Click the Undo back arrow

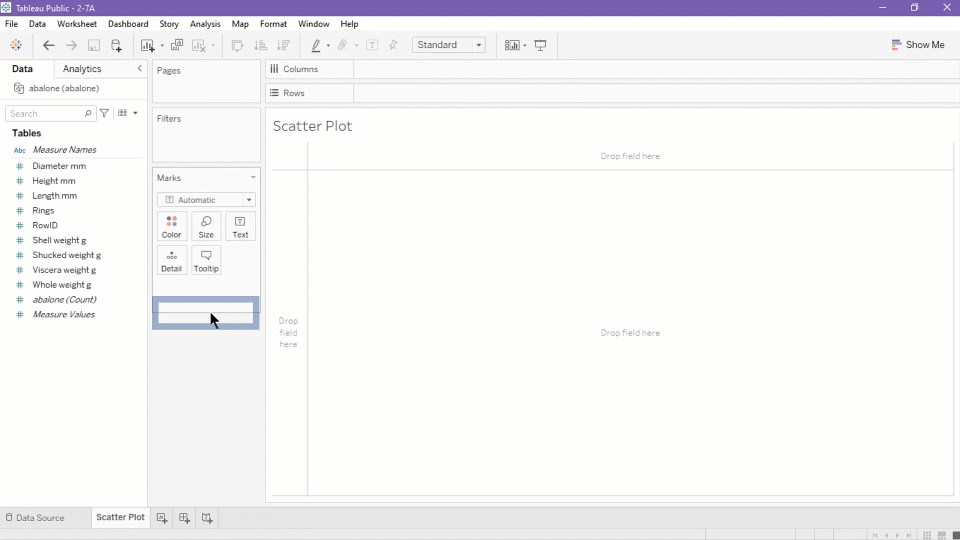(x=48, y=45)
